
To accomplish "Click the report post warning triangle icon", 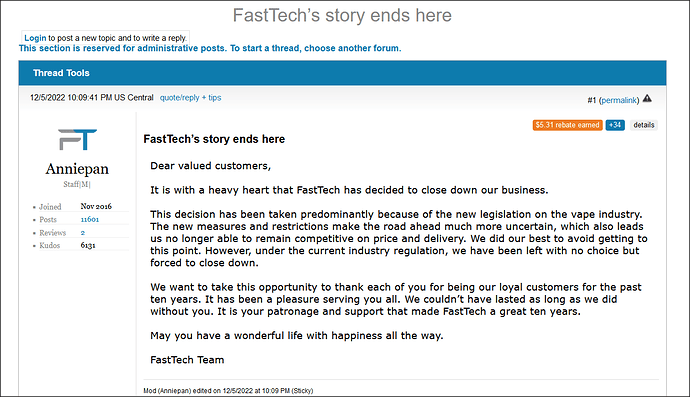I will click(647, 99).
